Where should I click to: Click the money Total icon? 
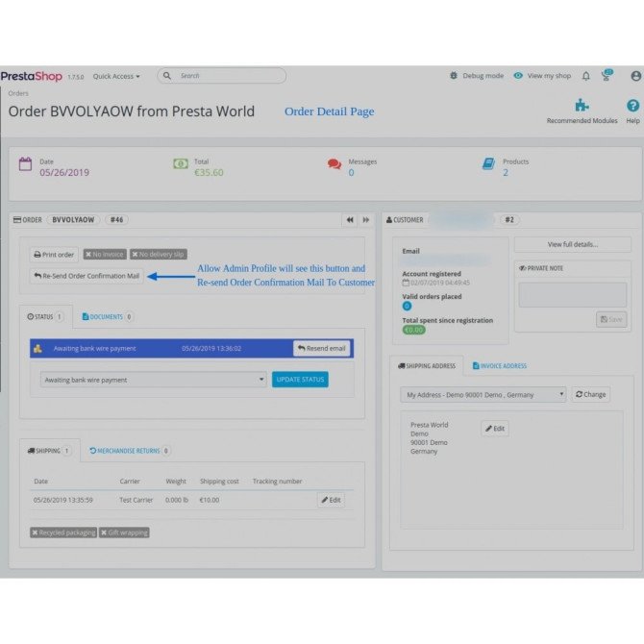(x=181, y=163)
